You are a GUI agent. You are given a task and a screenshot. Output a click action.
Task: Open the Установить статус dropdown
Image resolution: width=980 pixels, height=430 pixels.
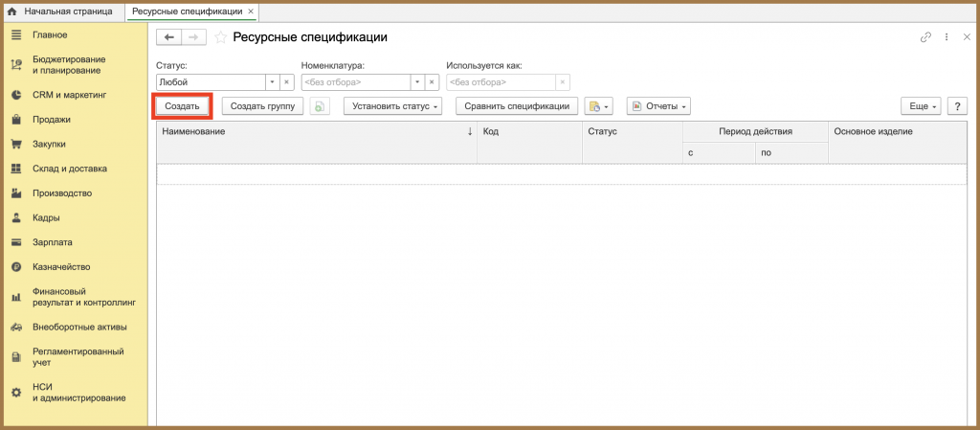click(392, 106)
